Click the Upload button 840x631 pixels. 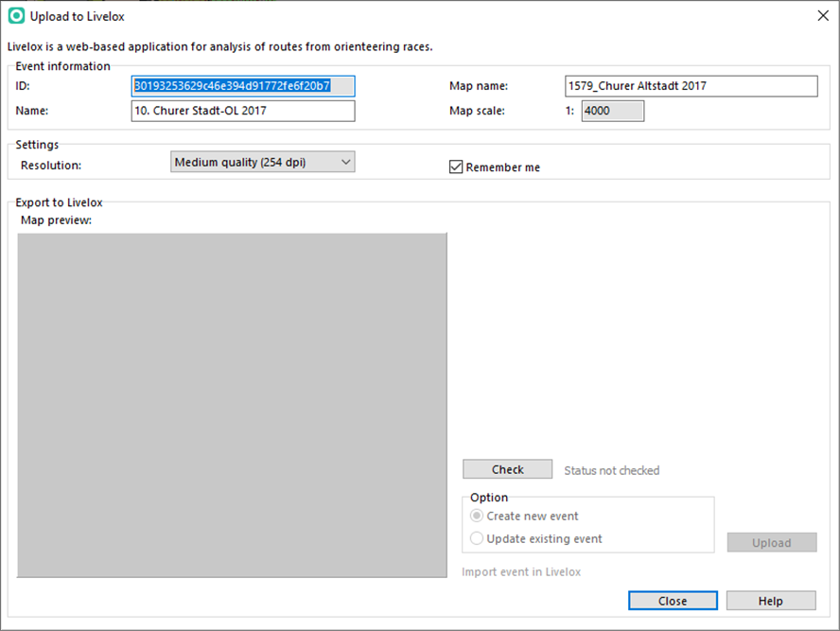pos(772,543)
